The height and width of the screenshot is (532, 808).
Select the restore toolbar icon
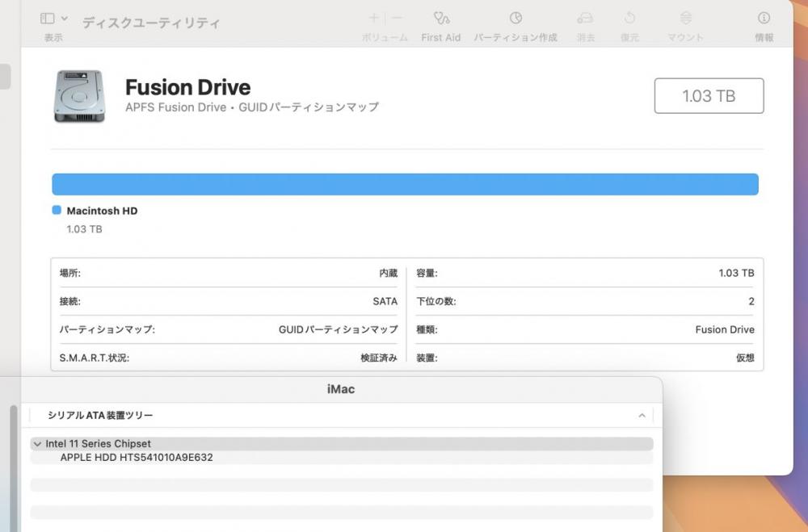point(629,18)
